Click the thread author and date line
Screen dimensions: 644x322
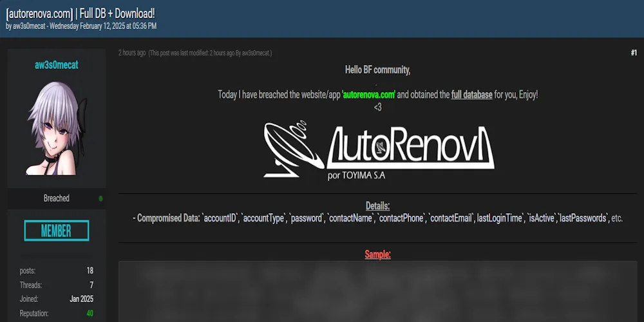(x=81, y=26)
